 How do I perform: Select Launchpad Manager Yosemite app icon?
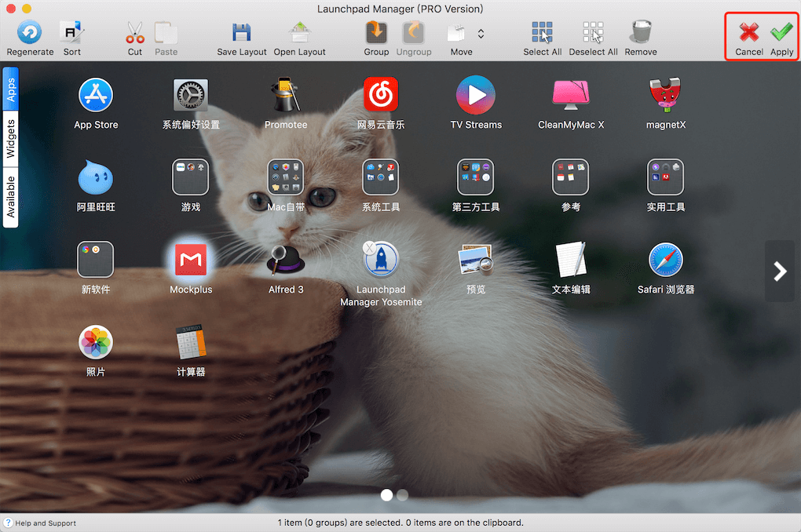click(382, 260)
